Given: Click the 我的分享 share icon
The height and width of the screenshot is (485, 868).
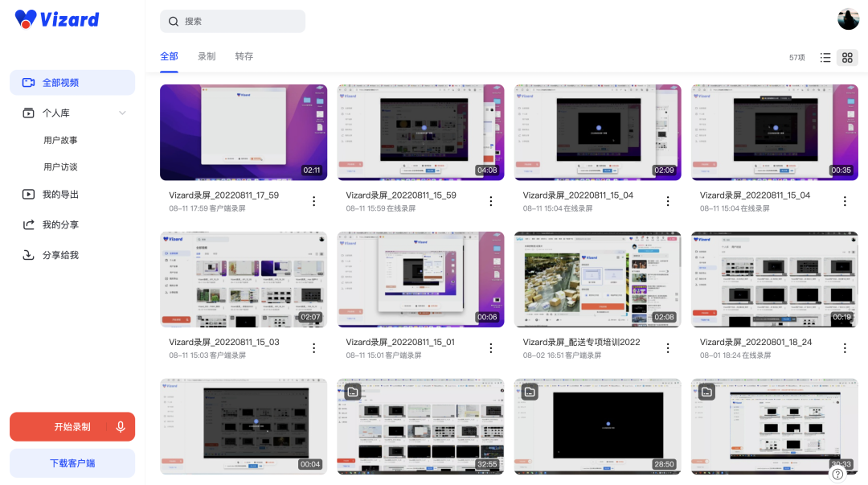Looking at the screenshot, I should coord(29,224).
